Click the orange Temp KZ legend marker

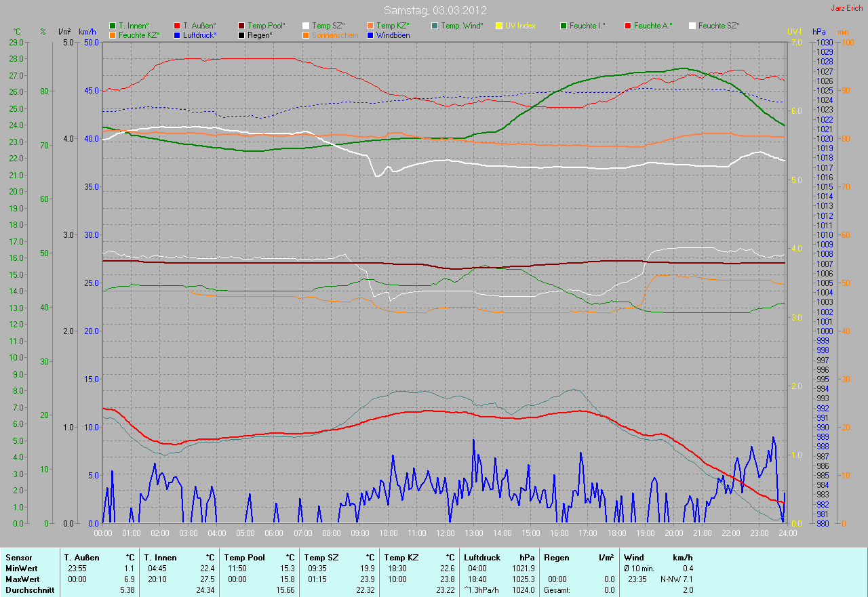point(370,26)
